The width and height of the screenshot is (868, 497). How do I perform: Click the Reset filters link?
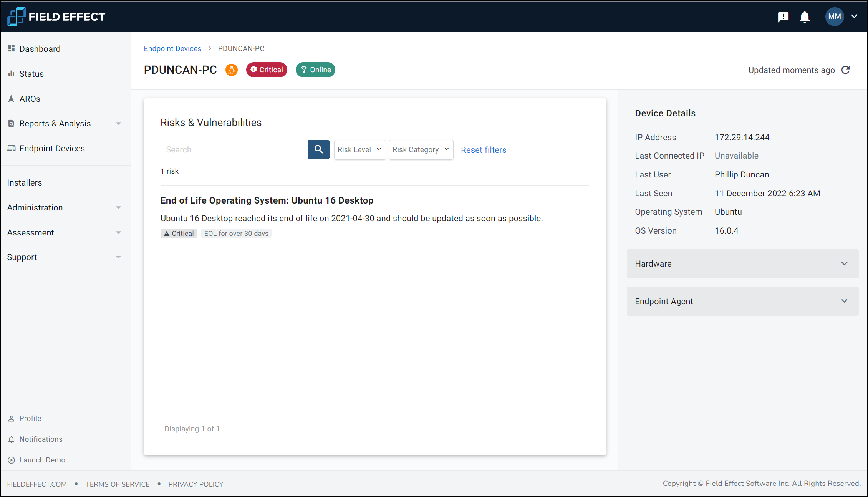[484, 150]
